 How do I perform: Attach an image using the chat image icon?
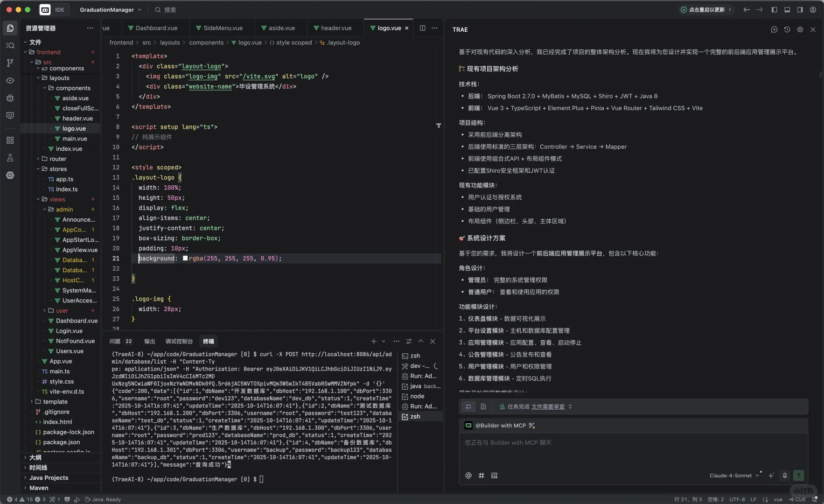(495, 476)
